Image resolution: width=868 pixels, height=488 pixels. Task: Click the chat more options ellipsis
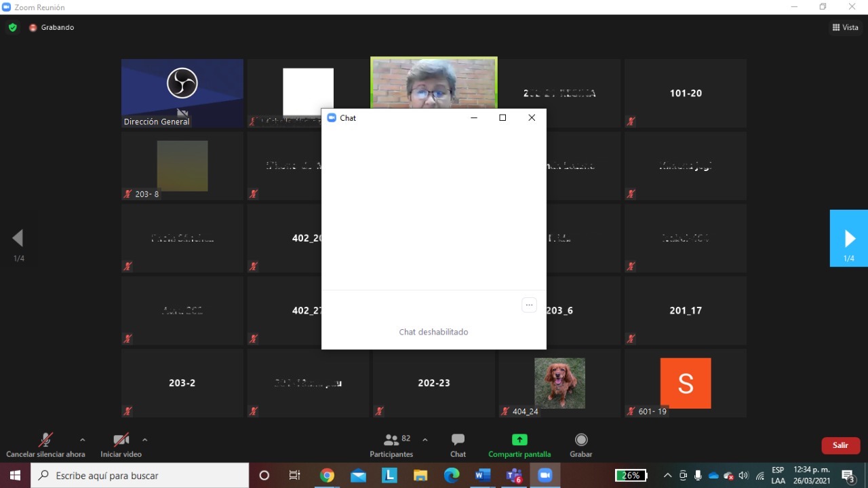point(529,305)
